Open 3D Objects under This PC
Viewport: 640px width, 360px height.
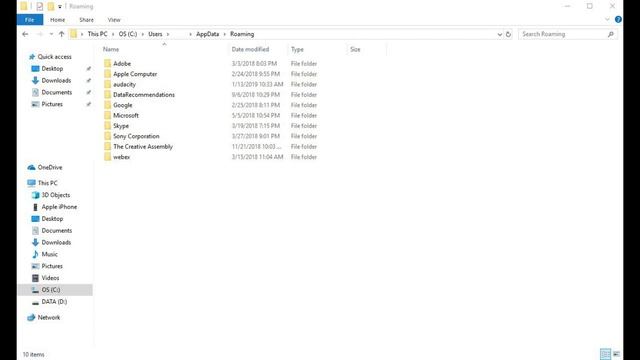click(56, 195)
